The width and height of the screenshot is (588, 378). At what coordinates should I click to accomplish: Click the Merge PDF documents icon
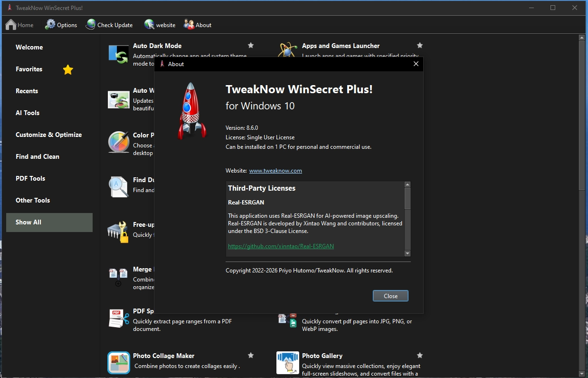click(118, 277)
